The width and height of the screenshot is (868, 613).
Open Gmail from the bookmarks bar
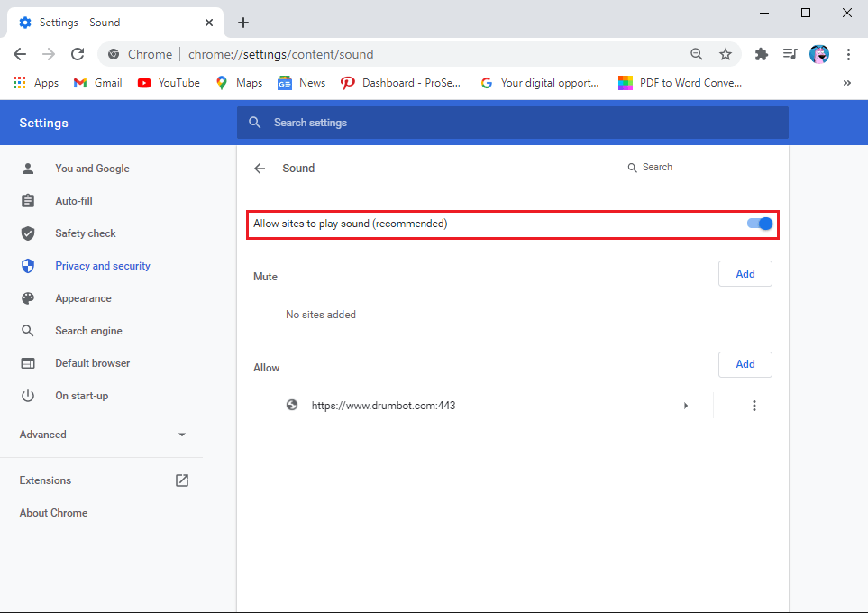coord(96,82)
